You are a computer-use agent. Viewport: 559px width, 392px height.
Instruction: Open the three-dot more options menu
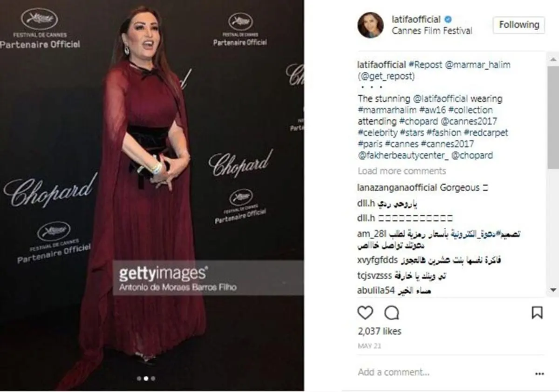[x=539, y=373]
